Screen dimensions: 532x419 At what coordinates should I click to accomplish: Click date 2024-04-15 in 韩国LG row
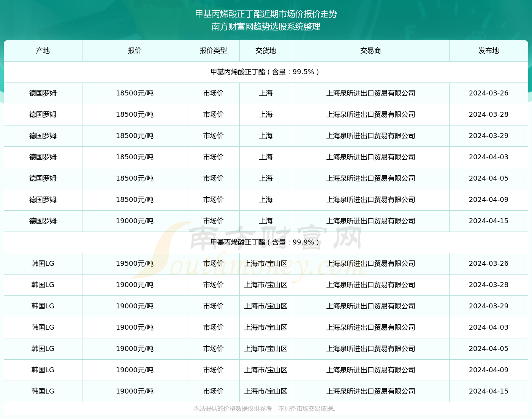[489, 391]
